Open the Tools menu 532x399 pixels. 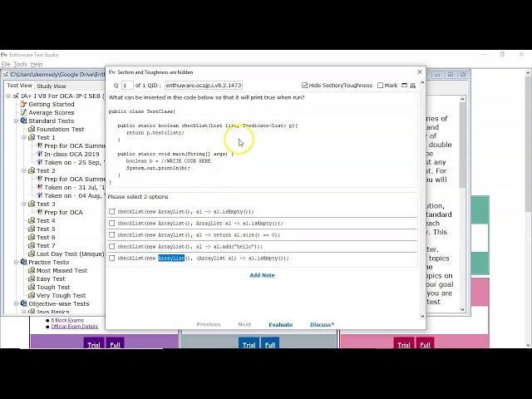point(20,64)
